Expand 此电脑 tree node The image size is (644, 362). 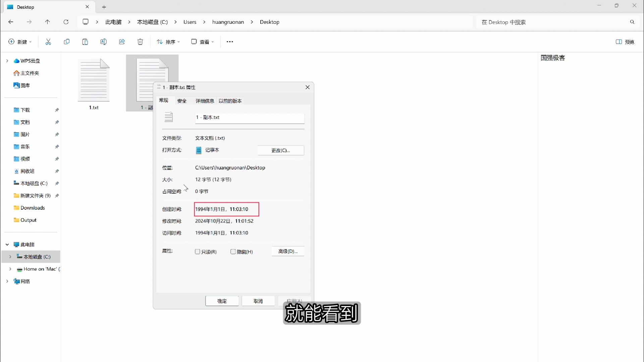(x=7, y=244)
